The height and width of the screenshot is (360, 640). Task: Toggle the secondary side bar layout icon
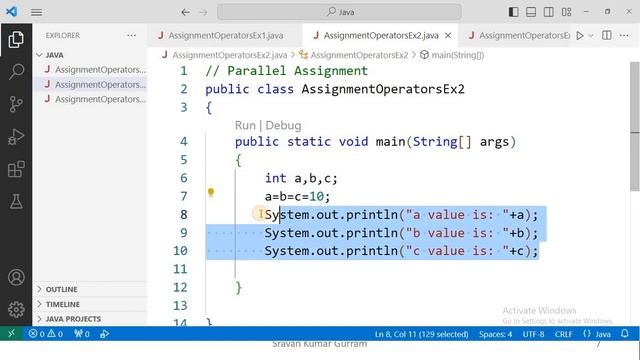tap(549, 12)
